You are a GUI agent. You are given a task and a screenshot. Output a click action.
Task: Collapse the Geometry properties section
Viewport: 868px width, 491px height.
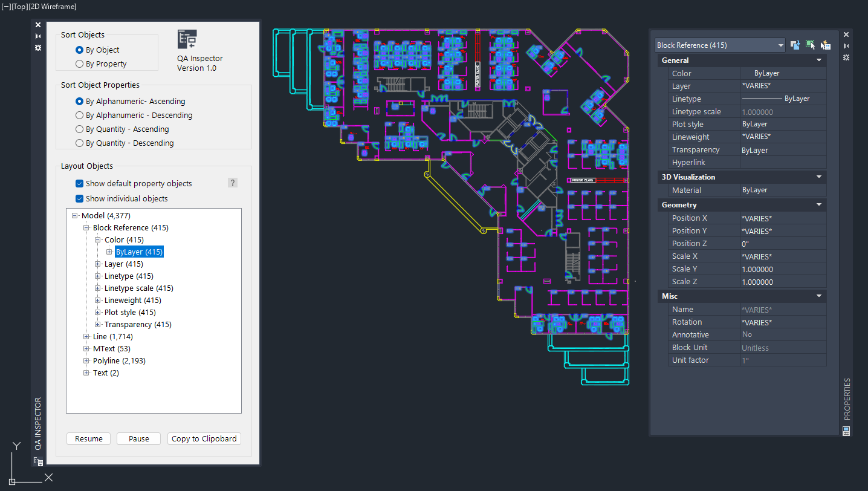point(819,205)
